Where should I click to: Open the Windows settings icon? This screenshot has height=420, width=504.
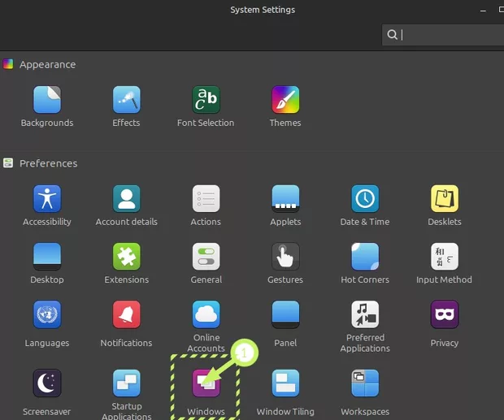tap(206, 384)
